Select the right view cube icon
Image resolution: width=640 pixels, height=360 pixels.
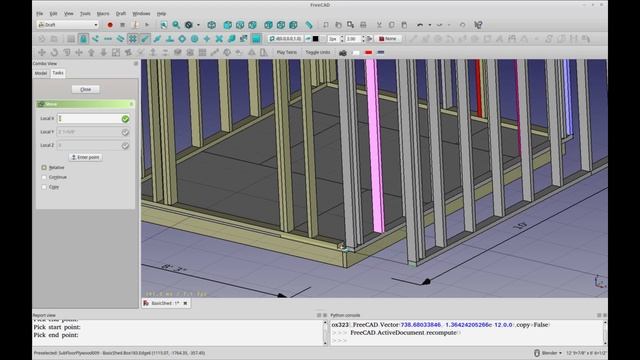point(252,25)
